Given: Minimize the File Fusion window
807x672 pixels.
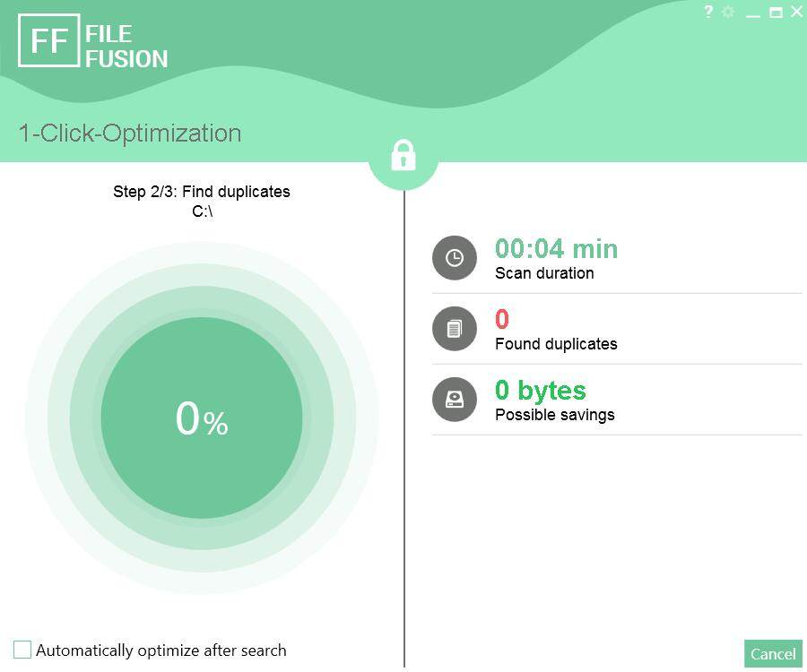Looking at the screenshot, I should click(753, 13).
